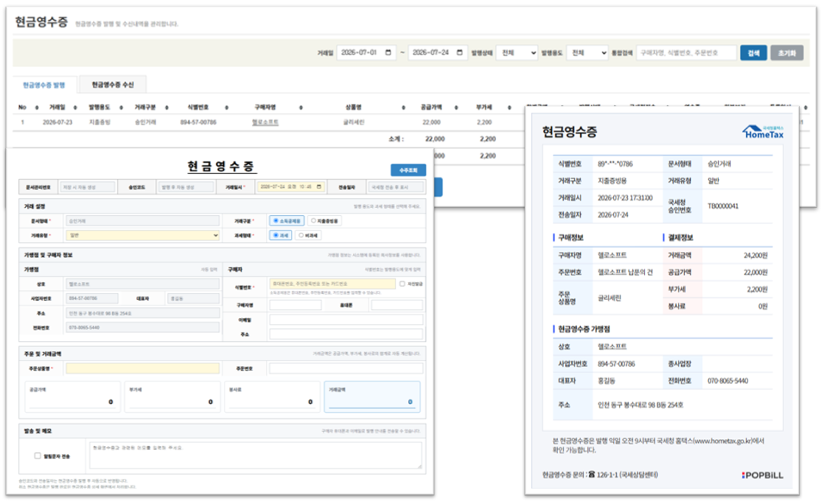Click the blue 검색 button
Screen dimensions: 827x504
pyautogui.click(x=753, y=53)
